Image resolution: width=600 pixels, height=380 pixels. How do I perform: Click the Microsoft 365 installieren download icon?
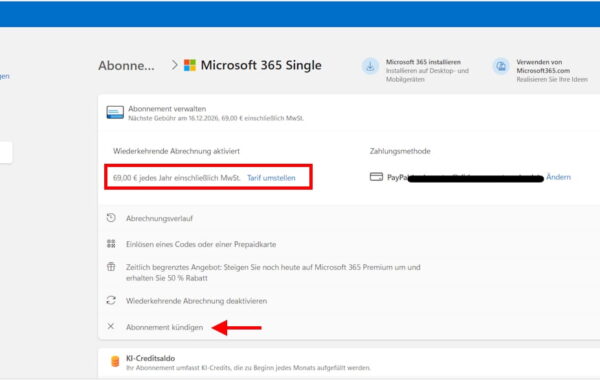(x=370, y=67)
